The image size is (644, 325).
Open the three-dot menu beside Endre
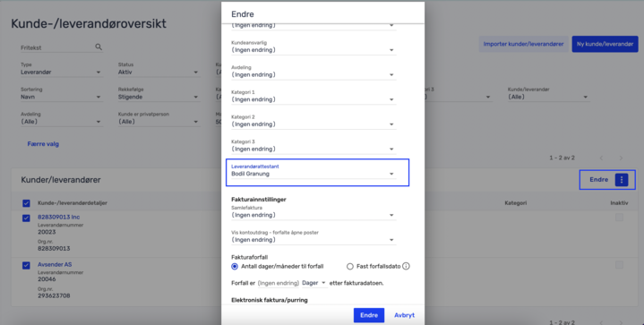pos(622,180)
